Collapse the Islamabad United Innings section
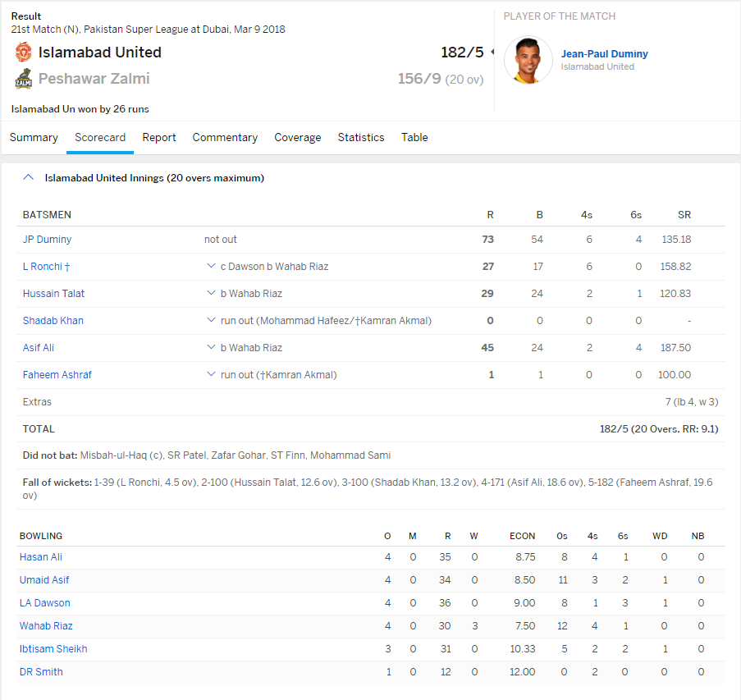Viewport: 741px width, 700px height. (29, 177)
